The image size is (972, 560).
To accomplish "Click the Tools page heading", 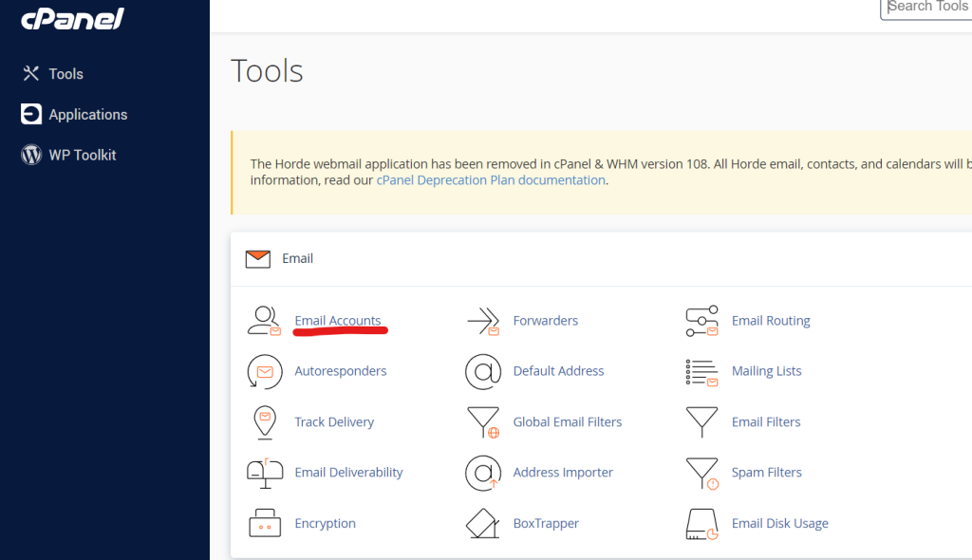I will tap(267, 70).
